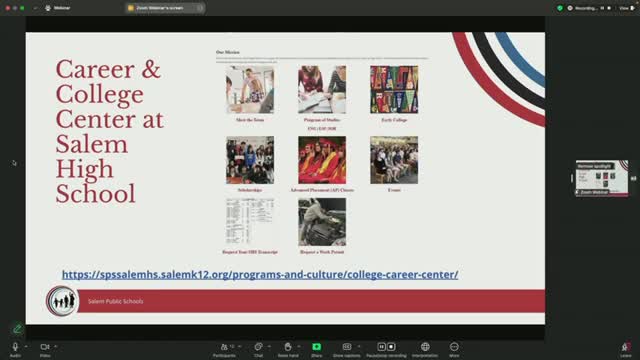640x360 pixels.
Task: Open the Program of Studies thumbnail
Action: (x=322, y=90)
